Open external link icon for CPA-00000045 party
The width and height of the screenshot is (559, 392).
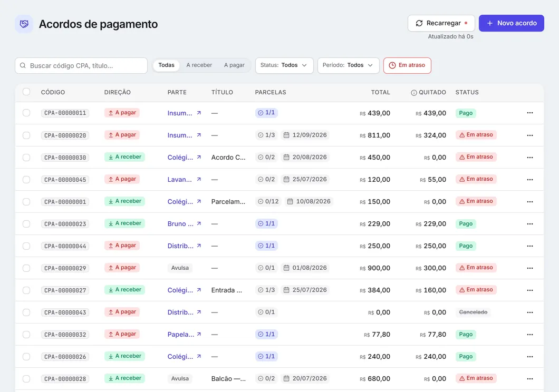tap(199, 179)
